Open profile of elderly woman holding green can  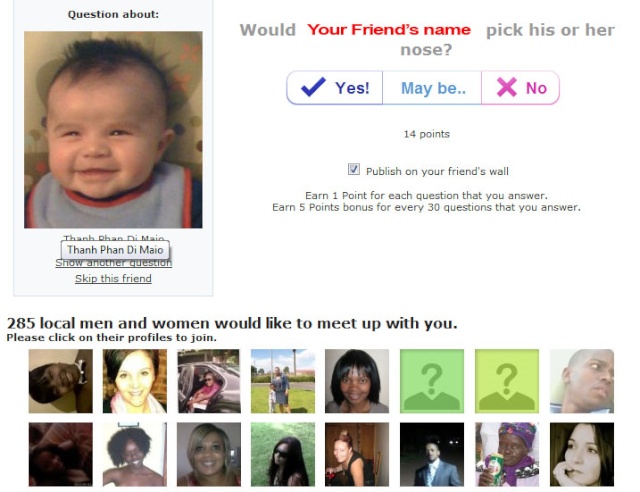pos(507,454)
